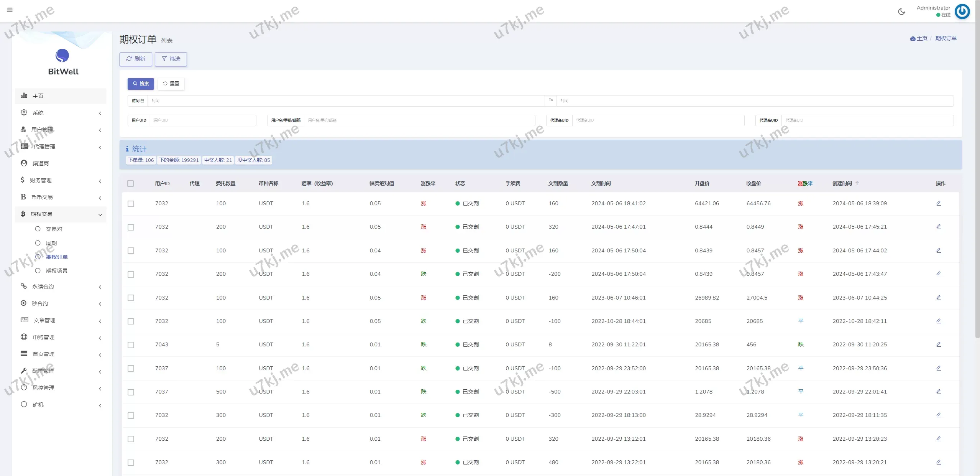Image resolution: width=980 pixels, height=476 pixels.
Task: Click the 搜索 search button
Action: click(x=141, y=84)
